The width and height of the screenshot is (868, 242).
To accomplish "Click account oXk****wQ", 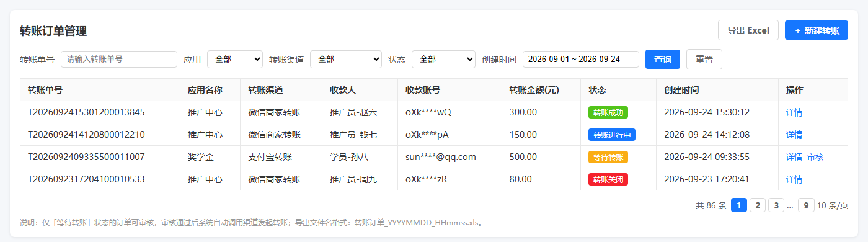I will point(428,112).
